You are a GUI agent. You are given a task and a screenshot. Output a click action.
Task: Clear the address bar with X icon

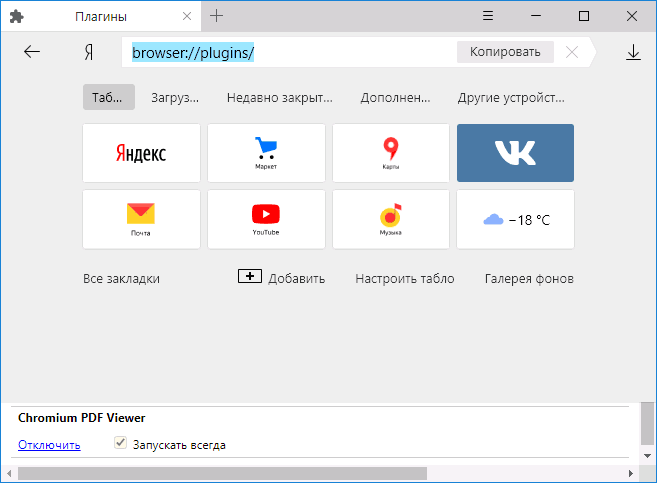pyautogui.click(x=572, y=52)
